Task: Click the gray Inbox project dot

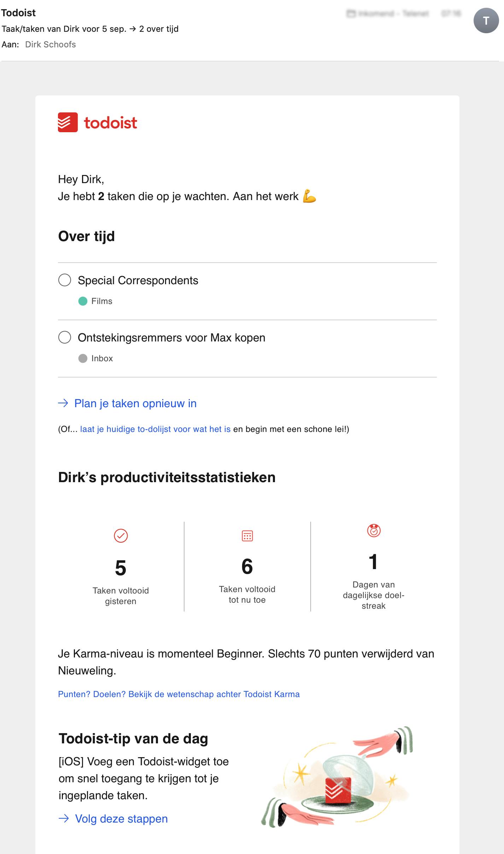Action: click(83, 358)
